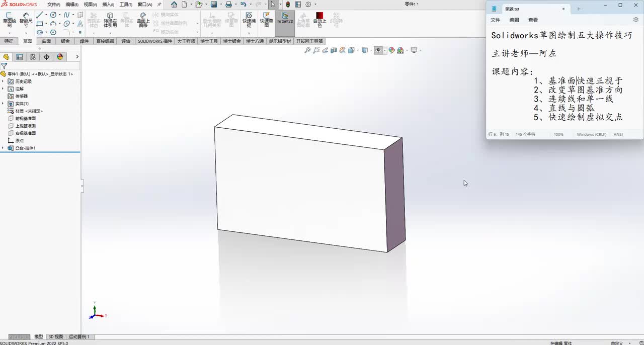Open the DimXpertManager tab in left panel

click(46, 57)
